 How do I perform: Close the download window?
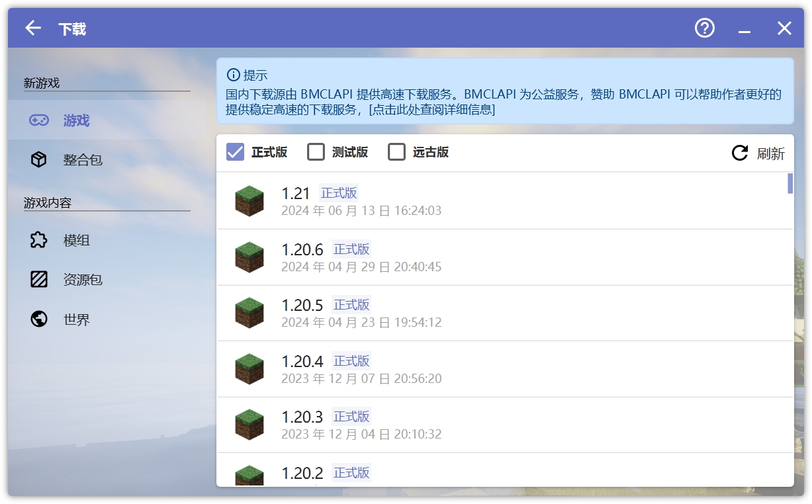point(784,28)
